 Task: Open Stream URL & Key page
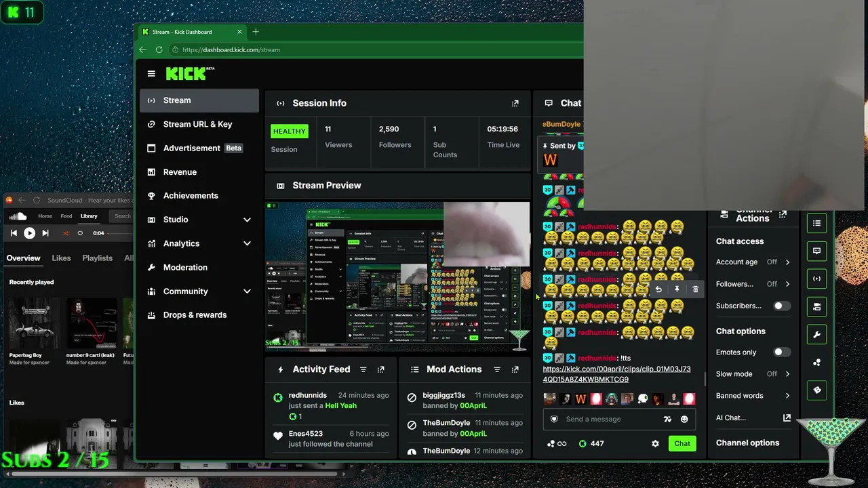199,124
